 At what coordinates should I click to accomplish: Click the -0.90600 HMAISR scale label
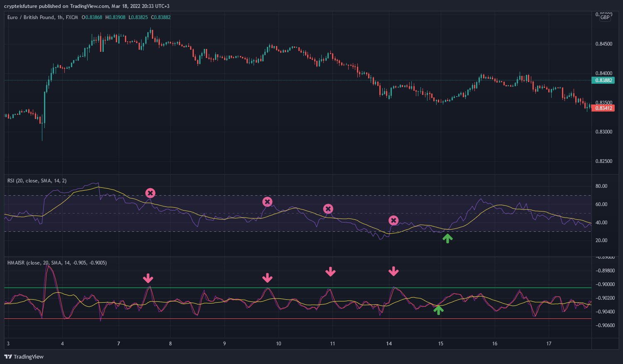click(x=605, y=325)
